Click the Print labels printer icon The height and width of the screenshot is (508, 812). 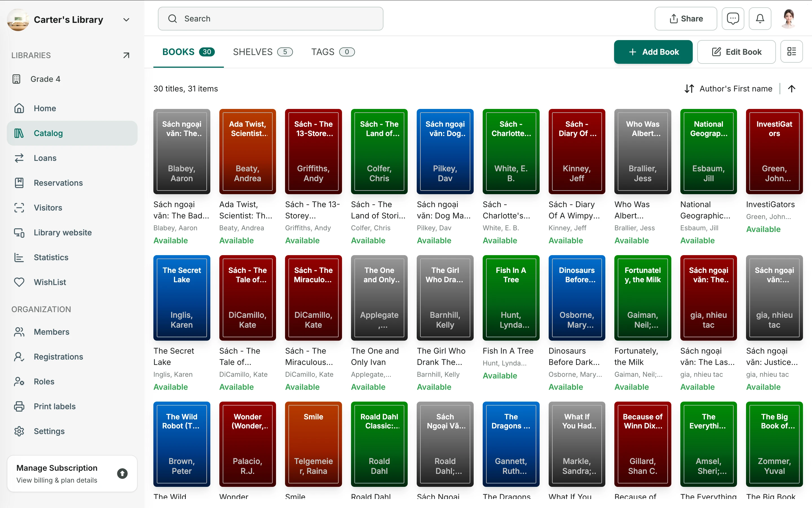19,406
